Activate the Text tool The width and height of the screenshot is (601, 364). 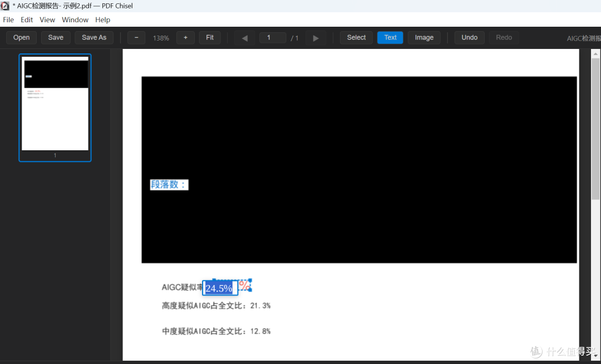pos(390,37)
